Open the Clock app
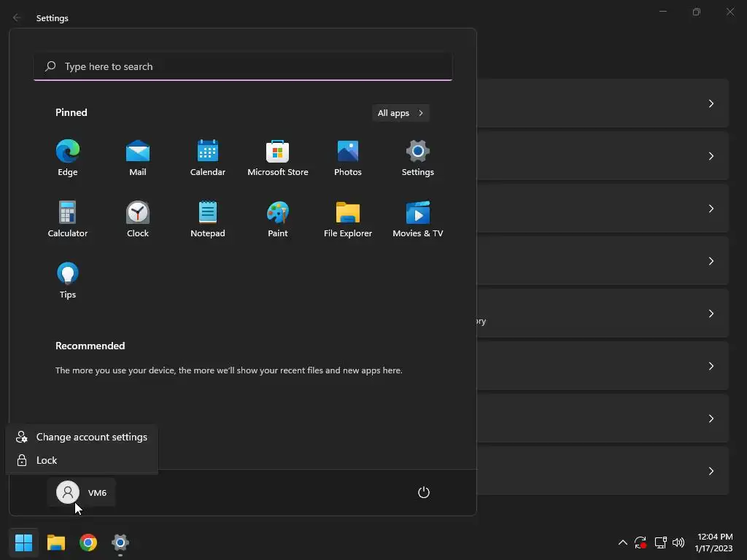The width and height of the screenshot is (747, 560). (138, 219)
